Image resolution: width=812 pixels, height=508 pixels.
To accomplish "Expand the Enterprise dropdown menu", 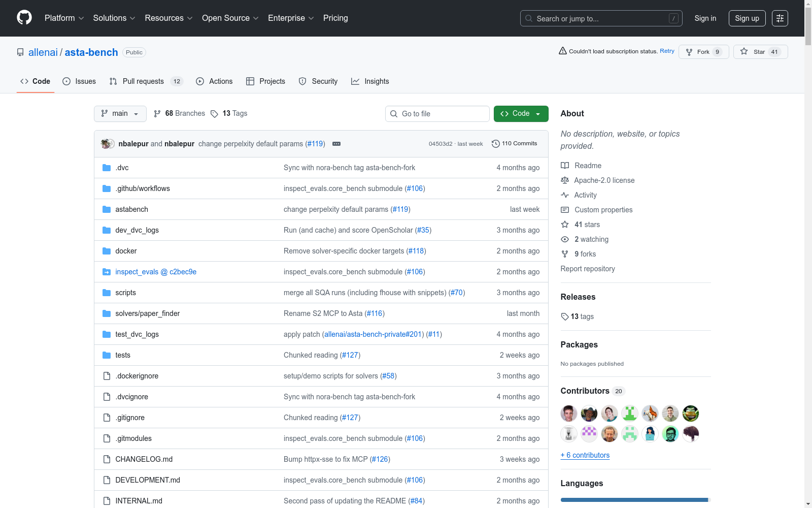I will pos(291,18).
